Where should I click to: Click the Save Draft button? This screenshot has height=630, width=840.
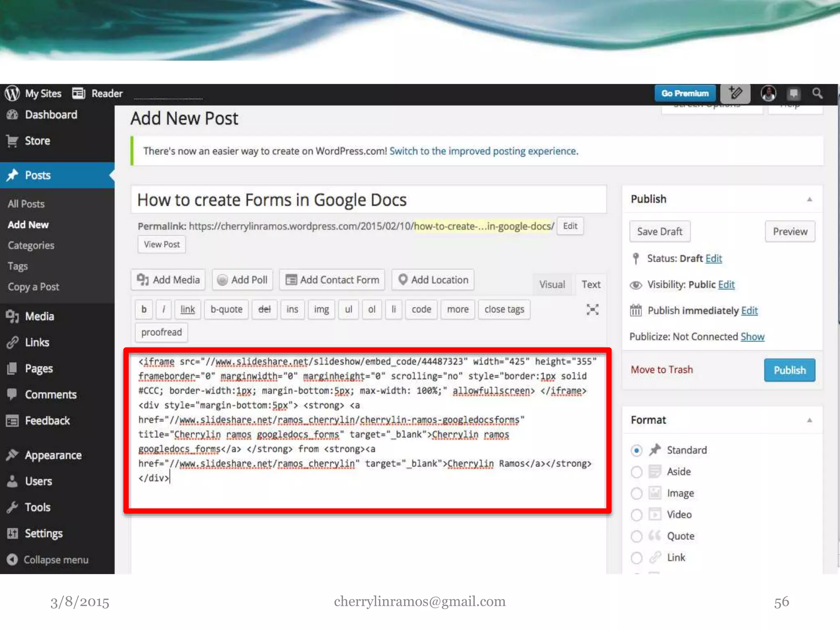660,232
